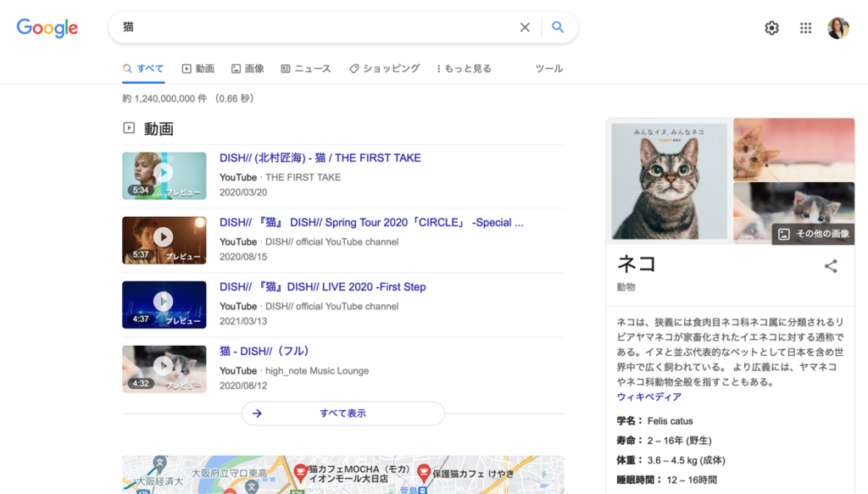The height and width of the screenshot is (494, 868).
Task: Open DISH// (北村匠海) - 猫 / THE FIRST TAKE link
Action: click(320, 158)
